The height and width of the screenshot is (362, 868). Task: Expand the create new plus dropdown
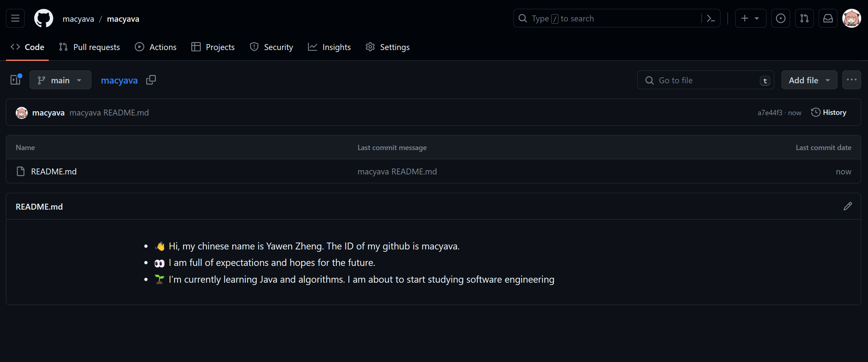click(750, 18)
